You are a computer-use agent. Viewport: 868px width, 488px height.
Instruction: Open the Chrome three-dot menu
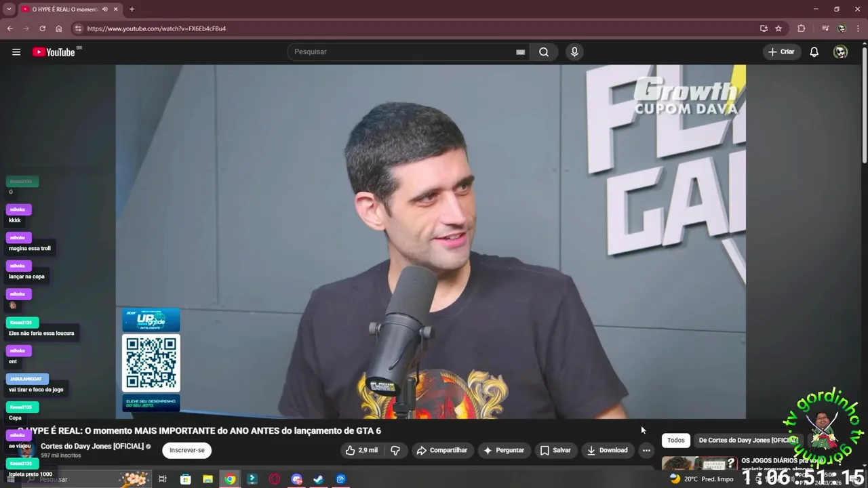[x=859, y=28]
